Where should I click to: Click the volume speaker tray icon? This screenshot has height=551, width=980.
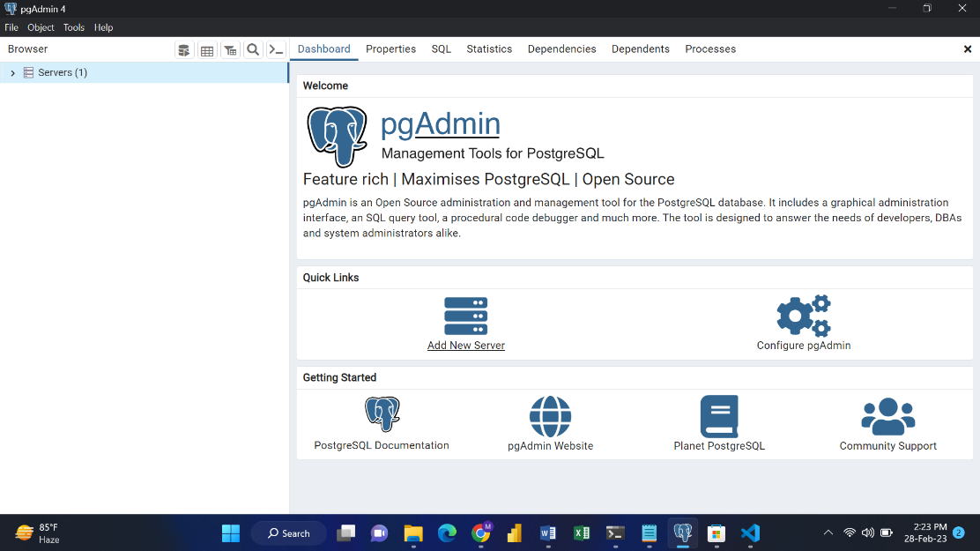868,532
